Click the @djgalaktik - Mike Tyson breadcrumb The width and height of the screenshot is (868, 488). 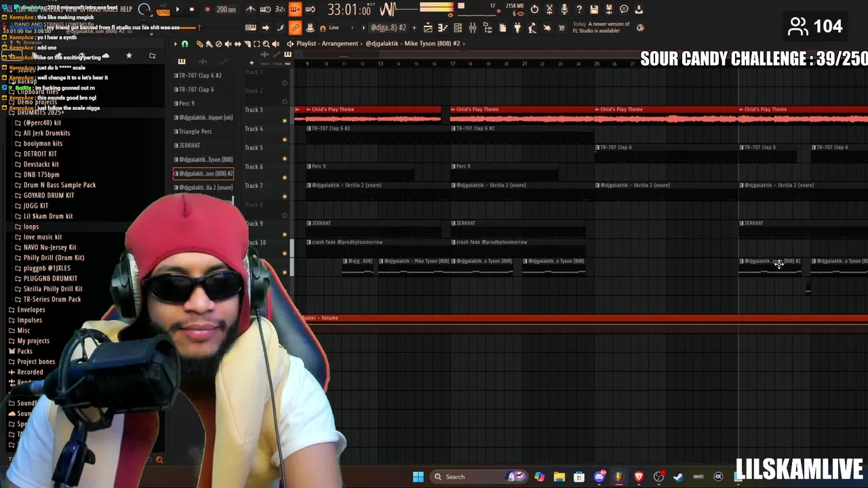[412, 43]
